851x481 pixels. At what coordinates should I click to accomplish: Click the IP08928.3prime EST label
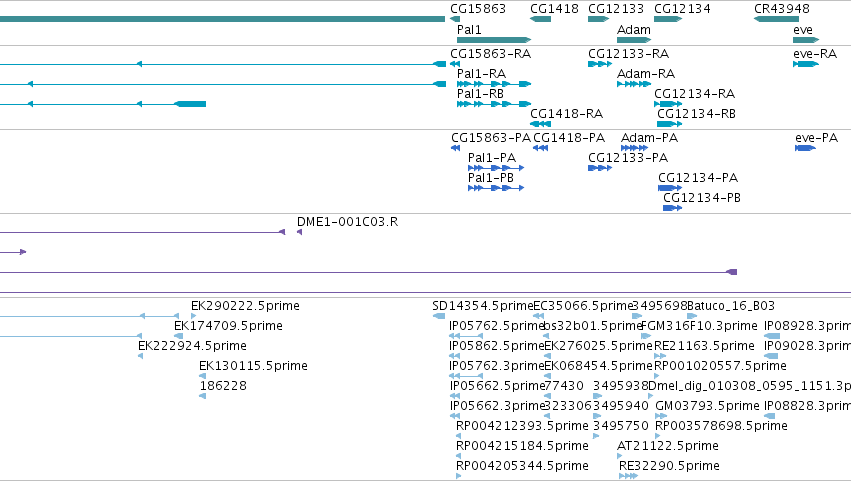808,326
